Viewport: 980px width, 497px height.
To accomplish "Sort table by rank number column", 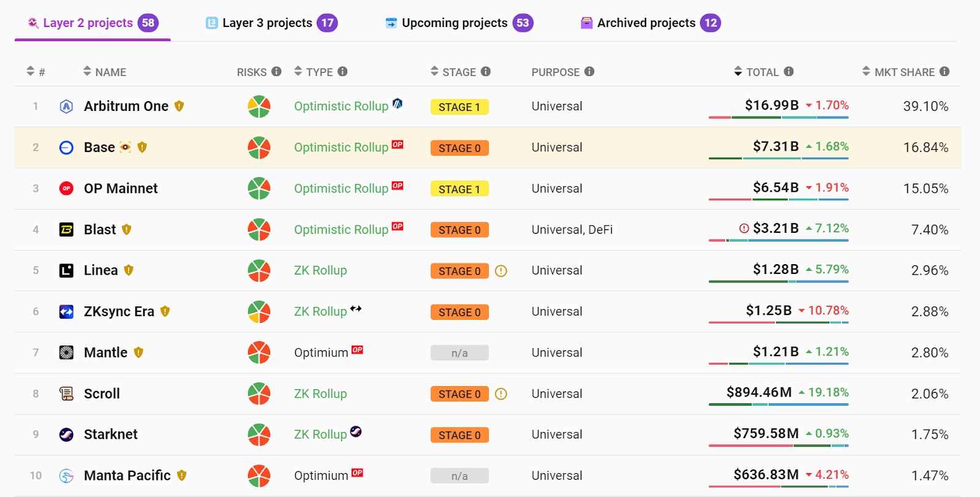I will point(36,72).
